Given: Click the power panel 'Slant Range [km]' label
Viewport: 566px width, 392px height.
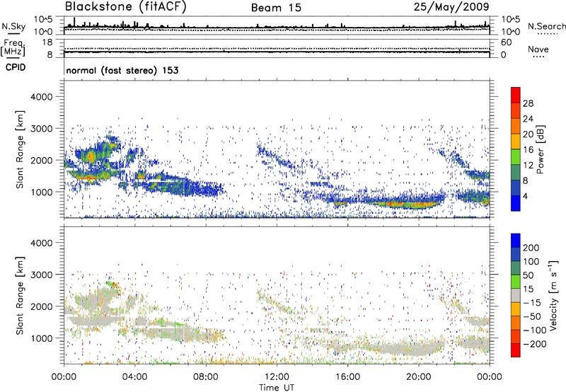Looking at the screenshot, I should pos(20,149).
